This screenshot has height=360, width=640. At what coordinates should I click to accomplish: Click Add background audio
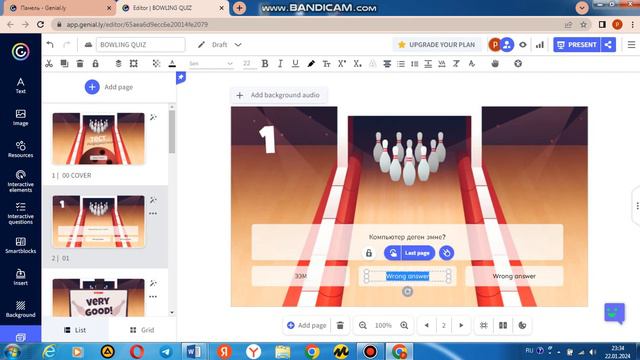[279, 95]
